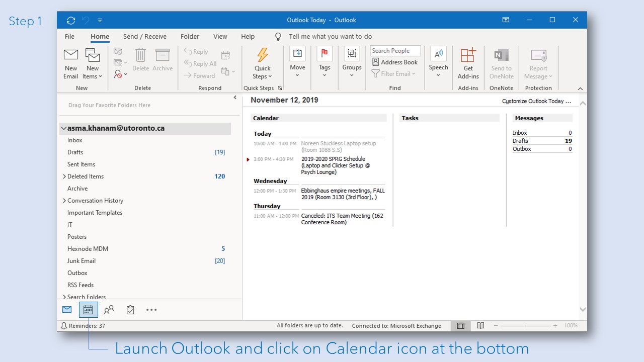Click the Tell me what you want to do box
The width and height of the screenshot is (644, 362).
coord(330,37)
